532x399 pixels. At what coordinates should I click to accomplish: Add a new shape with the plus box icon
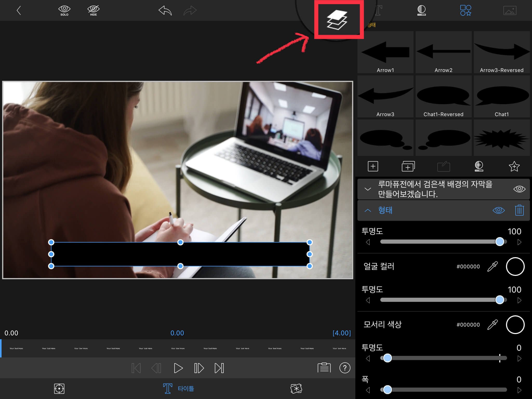tap(373, 166)
